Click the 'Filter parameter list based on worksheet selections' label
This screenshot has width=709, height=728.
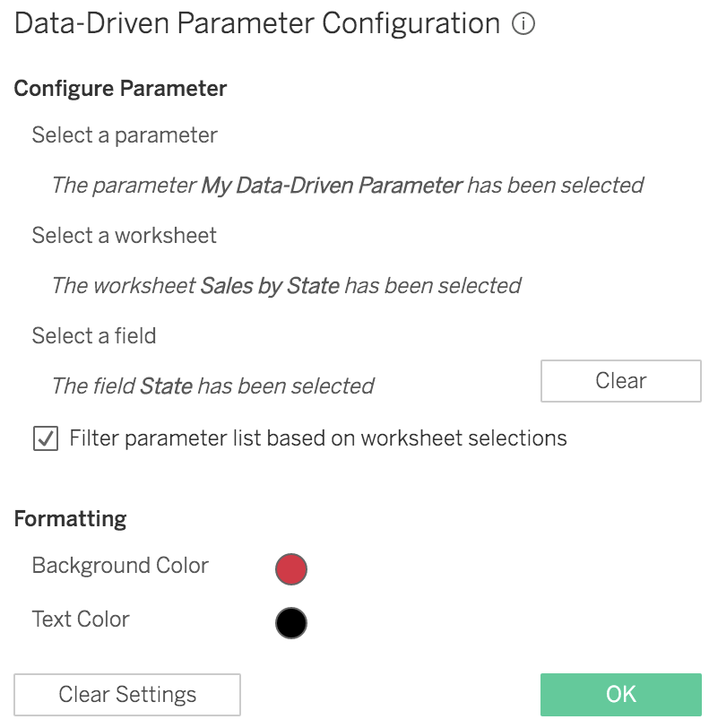(318, 438)
